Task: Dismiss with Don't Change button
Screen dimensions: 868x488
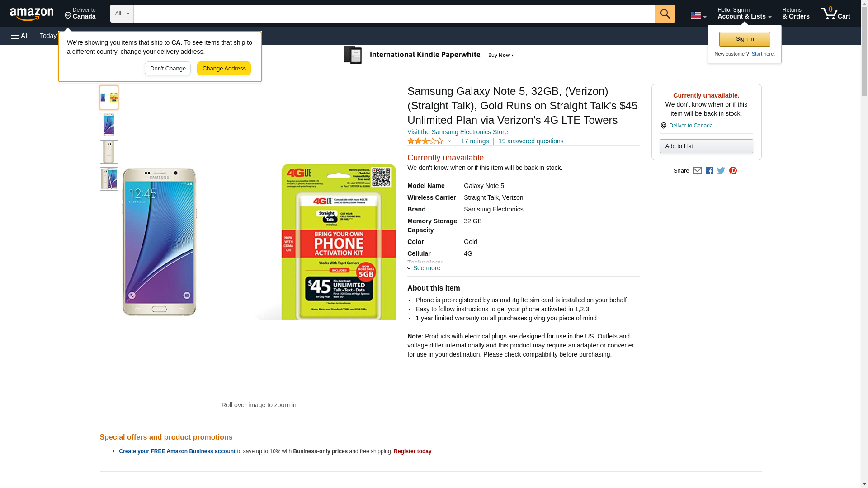Action: pos(168,69)
